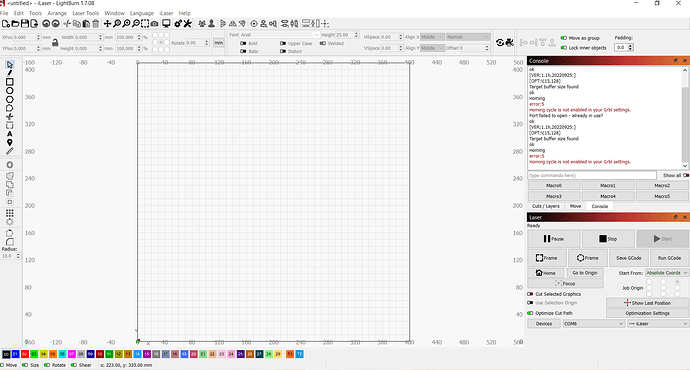Open the preview monitor icon

tap(166, 24)
